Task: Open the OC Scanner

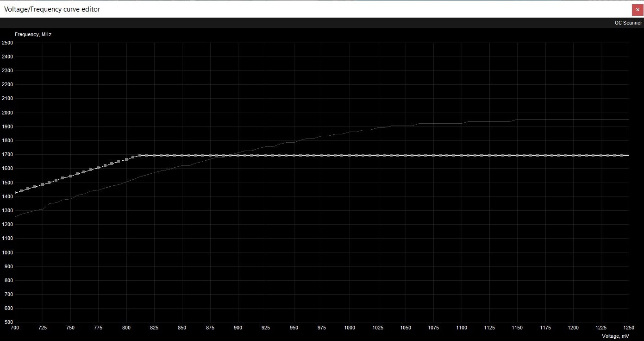Action: [628, 23]
